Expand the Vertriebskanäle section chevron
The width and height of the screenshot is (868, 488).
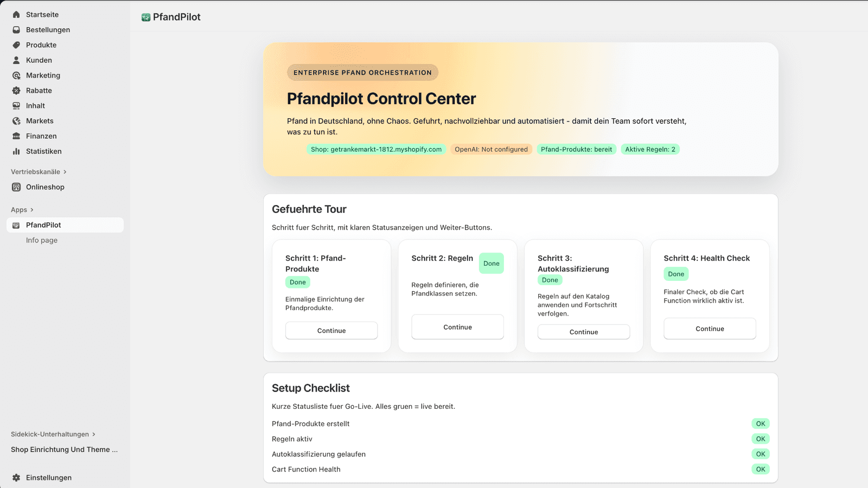tap(65, 172)
